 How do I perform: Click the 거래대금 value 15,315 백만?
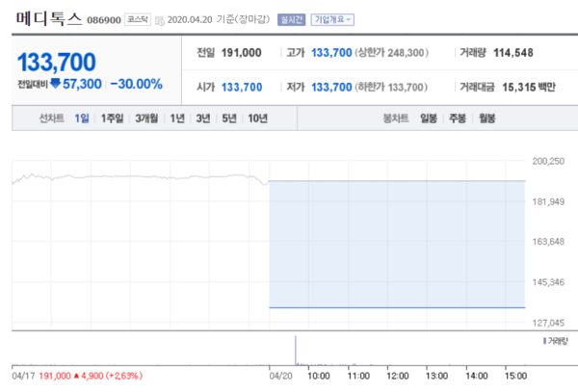click(529, 88)
